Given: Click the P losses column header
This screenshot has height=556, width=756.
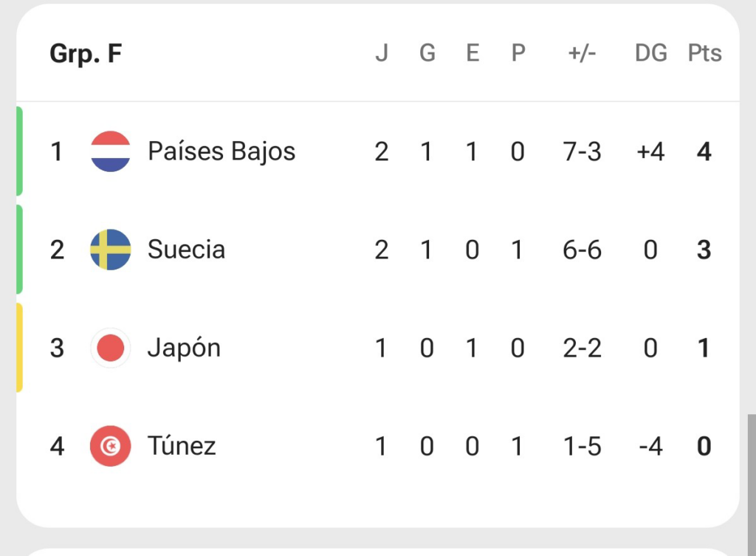Looking at the screenshot, I should pyautogui.click(x=518, y=52).
